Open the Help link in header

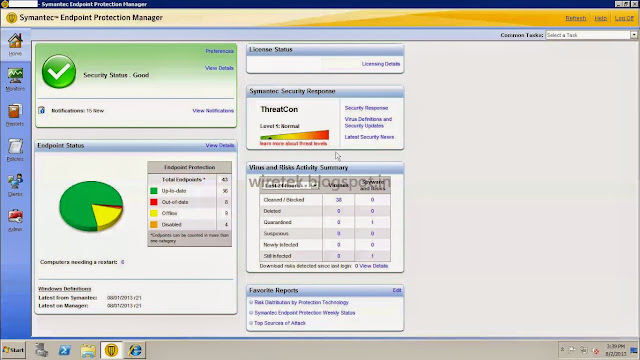point(600,18)
